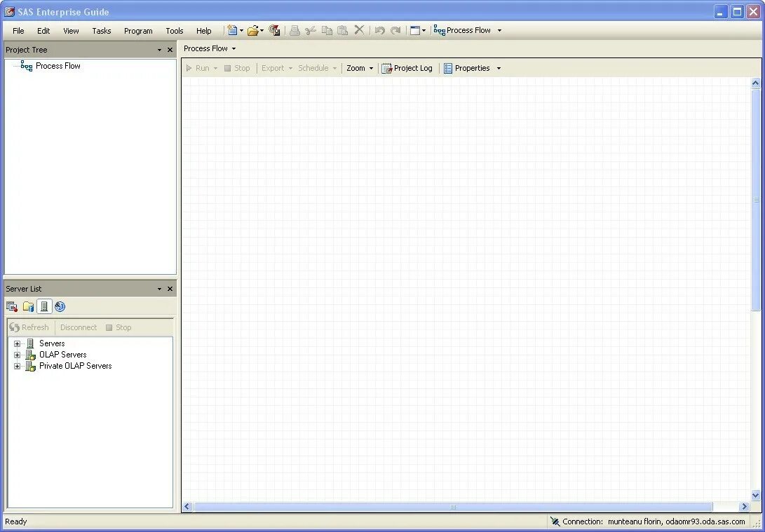Click the New item toolbar icon
This screenshot has height=532, width=765.
point(232,30)
